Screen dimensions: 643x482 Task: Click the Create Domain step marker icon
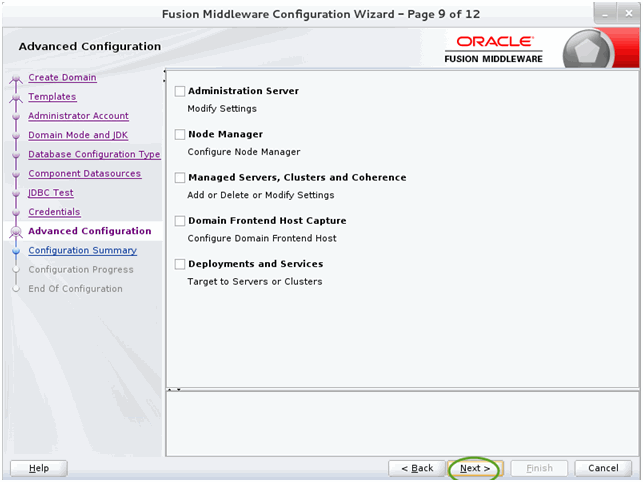(x=16, y=78)
